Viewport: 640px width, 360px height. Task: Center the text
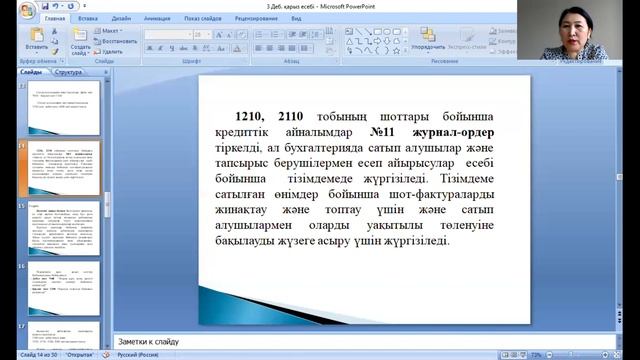click(x=270, y=48)
